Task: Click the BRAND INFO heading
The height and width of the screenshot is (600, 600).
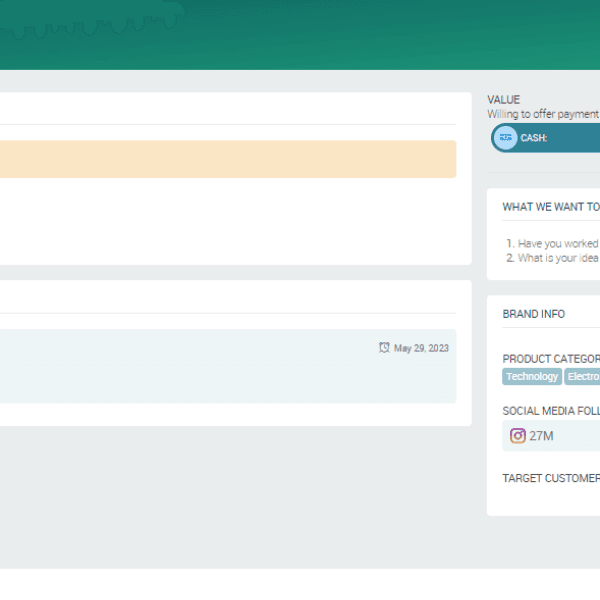Action: [533, 314]
